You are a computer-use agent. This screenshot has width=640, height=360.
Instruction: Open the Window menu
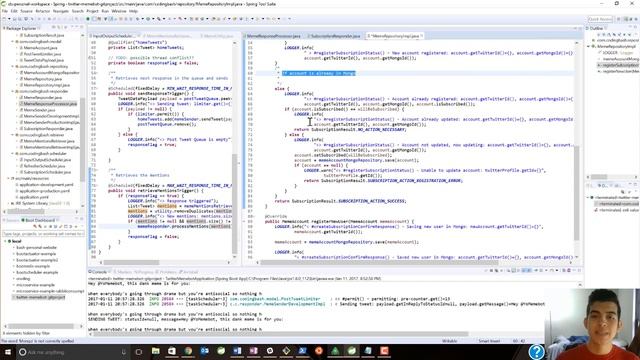click(x=119, y=11)
